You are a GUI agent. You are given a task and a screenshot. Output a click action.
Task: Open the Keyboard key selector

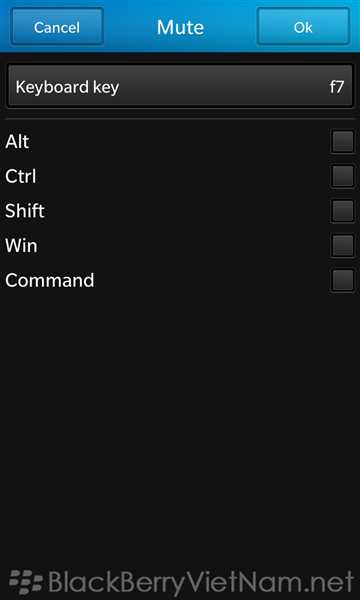click(180, 86)
